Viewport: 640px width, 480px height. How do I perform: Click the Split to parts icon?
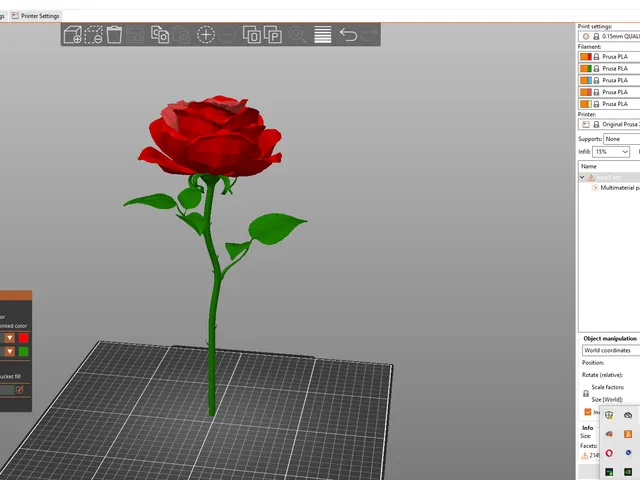[273, 35]
